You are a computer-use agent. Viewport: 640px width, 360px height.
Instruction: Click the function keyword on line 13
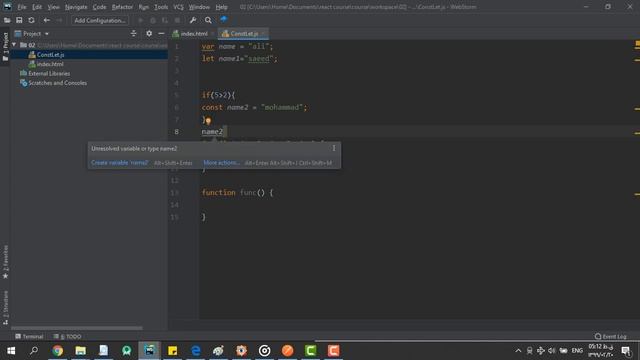pos(218,192)
